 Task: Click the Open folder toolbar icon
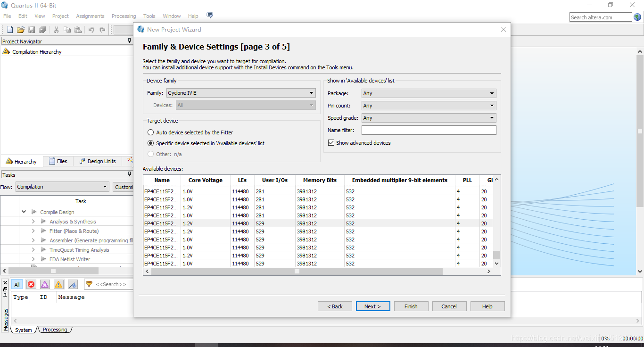[x=21, y=30]
